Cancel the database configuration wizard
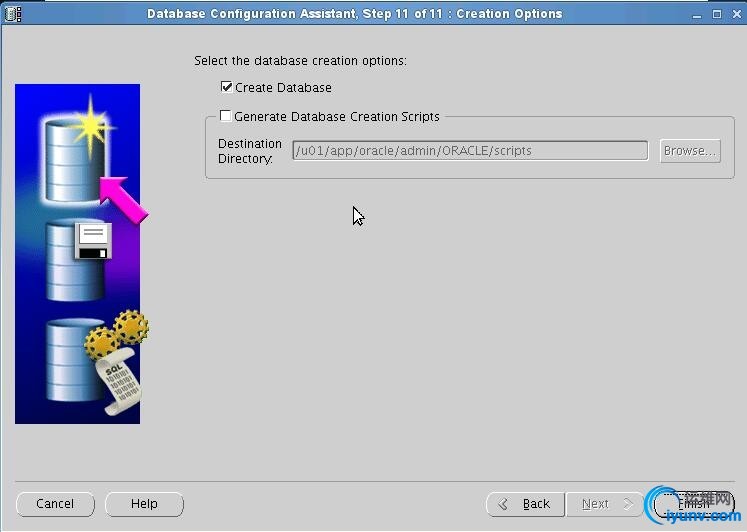 (55, 504)
